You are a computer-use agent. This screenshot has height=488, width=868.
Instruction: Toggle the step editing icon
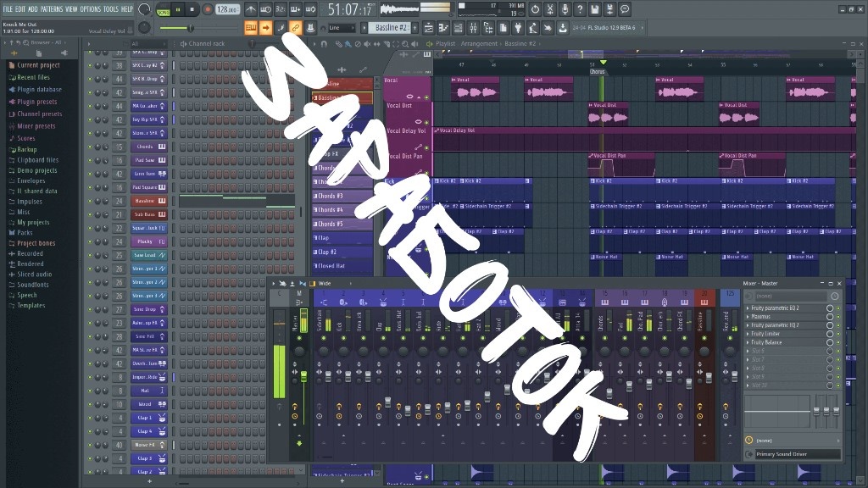coord(281,28)
